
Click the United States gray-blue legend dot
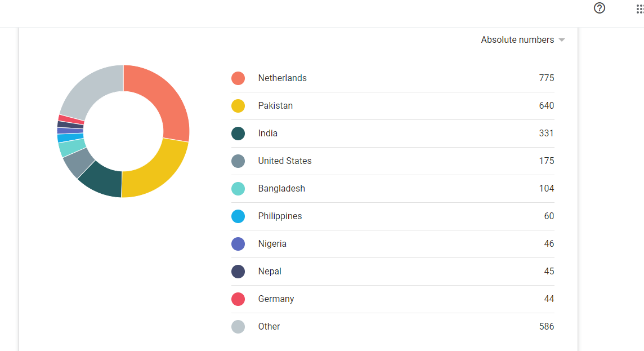coord(238,161)
